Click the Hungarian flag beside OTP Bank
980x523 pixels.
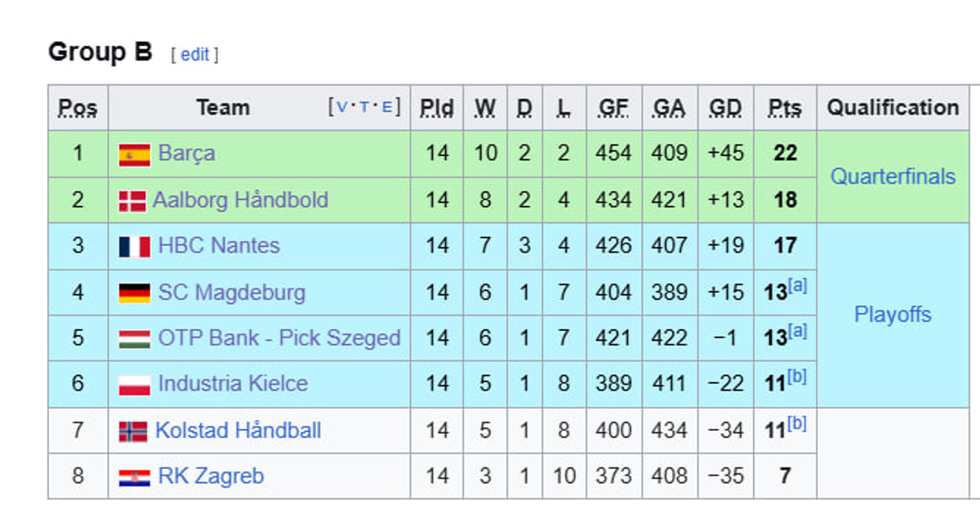135,338
